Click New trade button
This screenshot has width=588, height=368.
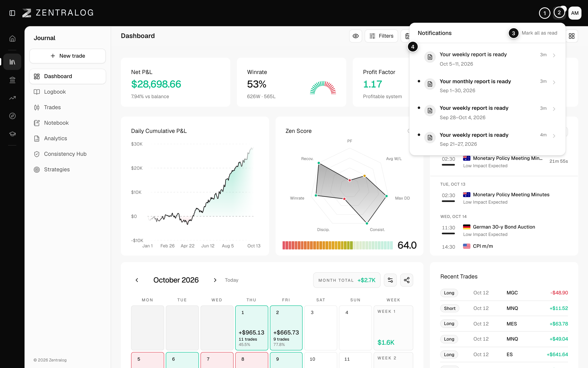(x=68, y=56)
